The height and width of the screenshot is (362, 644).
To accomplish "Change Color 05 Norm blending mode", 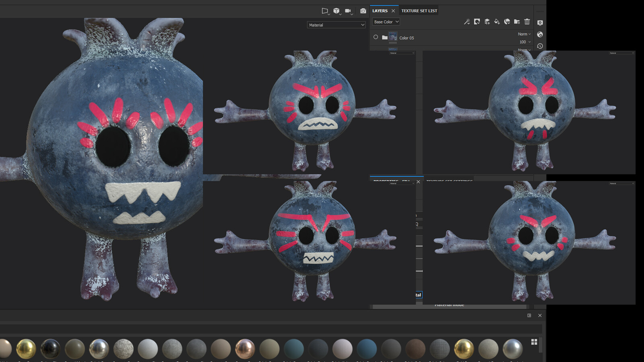I will pos(524,34).
